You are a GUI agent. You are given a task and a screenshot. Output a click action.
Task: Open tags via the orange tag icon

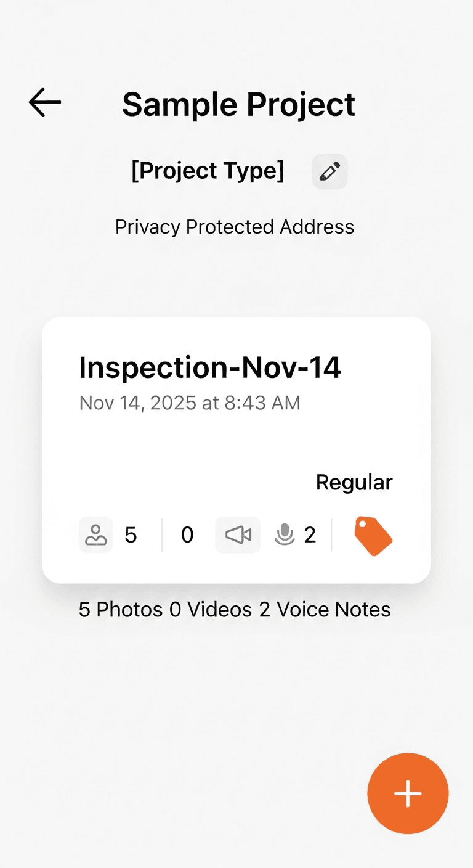coord(372,535)
